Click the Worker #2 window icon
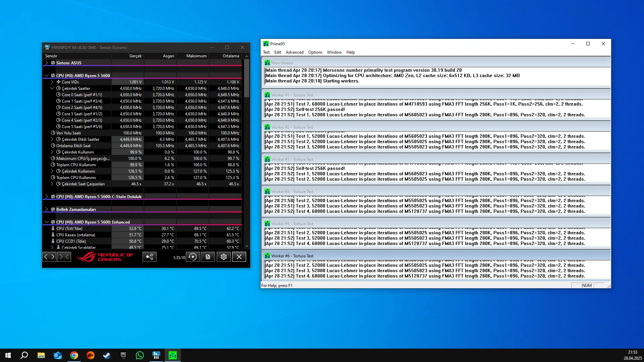 (x=267, y=127)
